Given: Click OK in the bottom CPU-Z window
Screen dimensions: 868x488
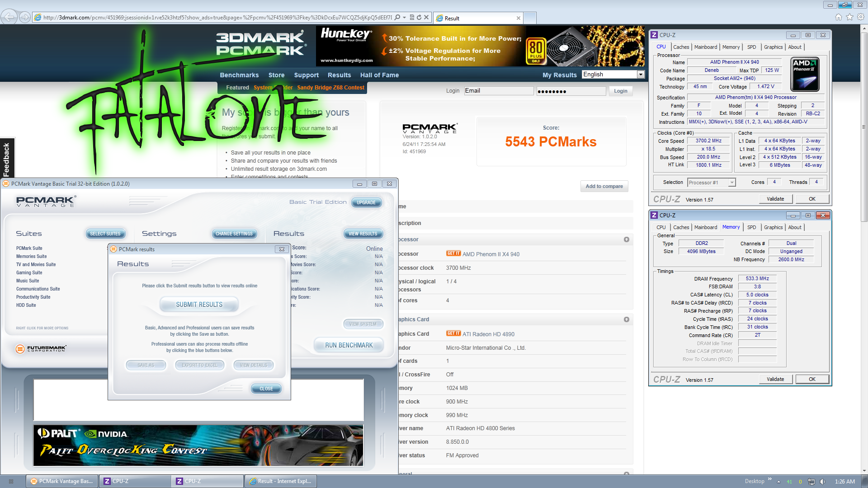Looking at the screenshot, I should (812, 379).
